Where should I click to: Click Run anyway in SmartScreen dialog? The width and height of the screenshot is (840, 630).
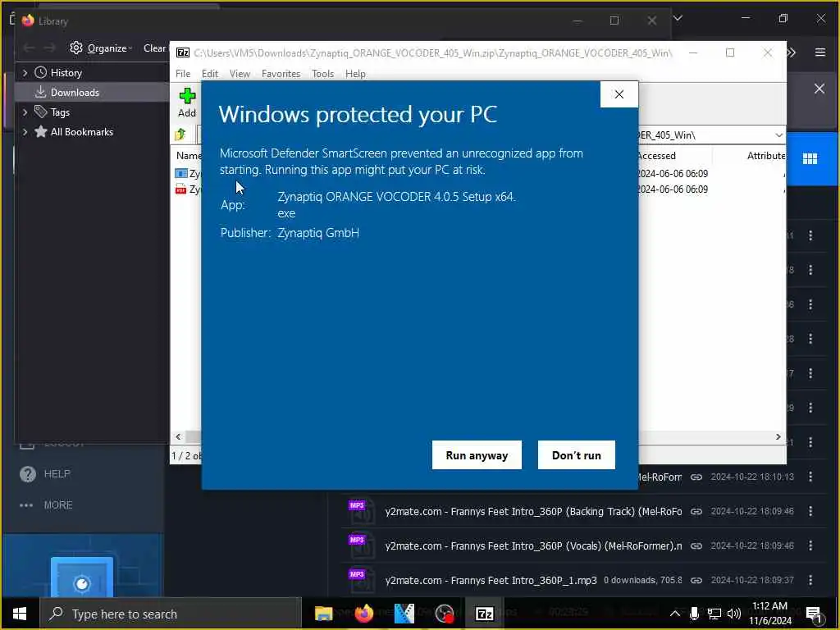pos(477,454)
